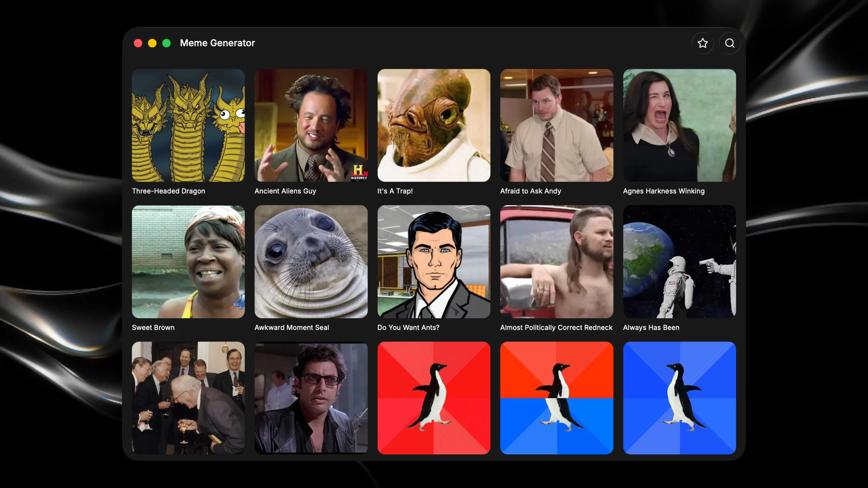Open the man with glasses and leather jacket thumbnail
868x488 pixels.
coord(311,398)
